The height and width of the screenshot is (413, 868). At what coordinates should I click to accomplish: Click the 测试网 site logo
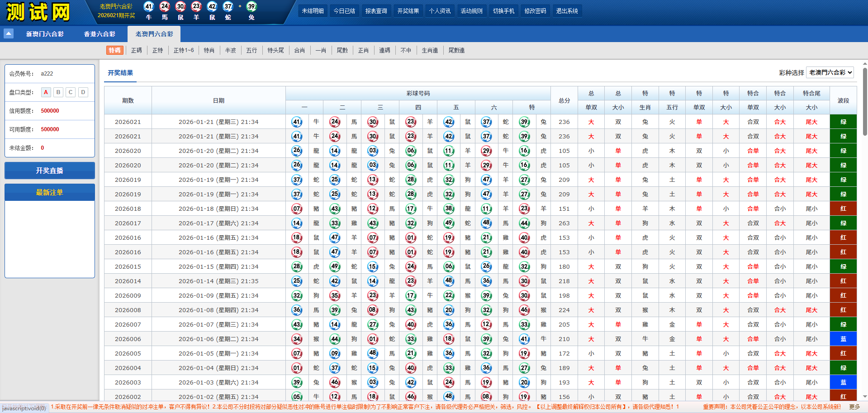[x=38, y=12]
